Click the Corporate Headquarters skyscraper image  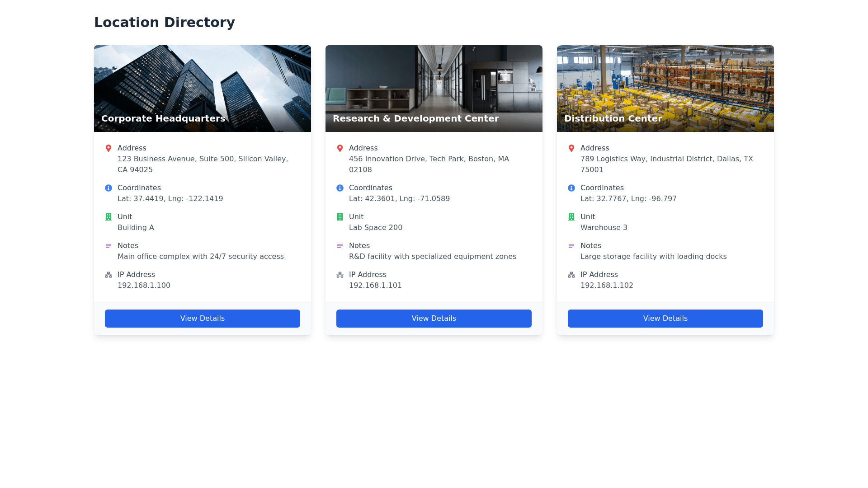tap(203, 81)
